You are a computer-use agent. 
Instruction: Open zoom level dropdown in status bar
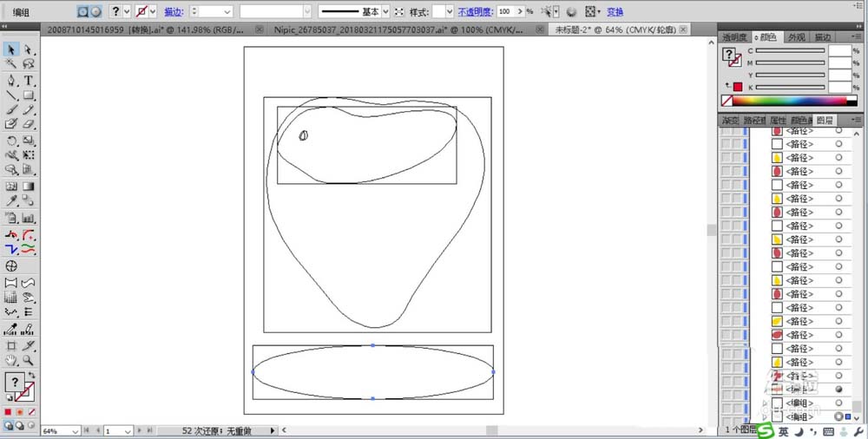click(76, 430)
